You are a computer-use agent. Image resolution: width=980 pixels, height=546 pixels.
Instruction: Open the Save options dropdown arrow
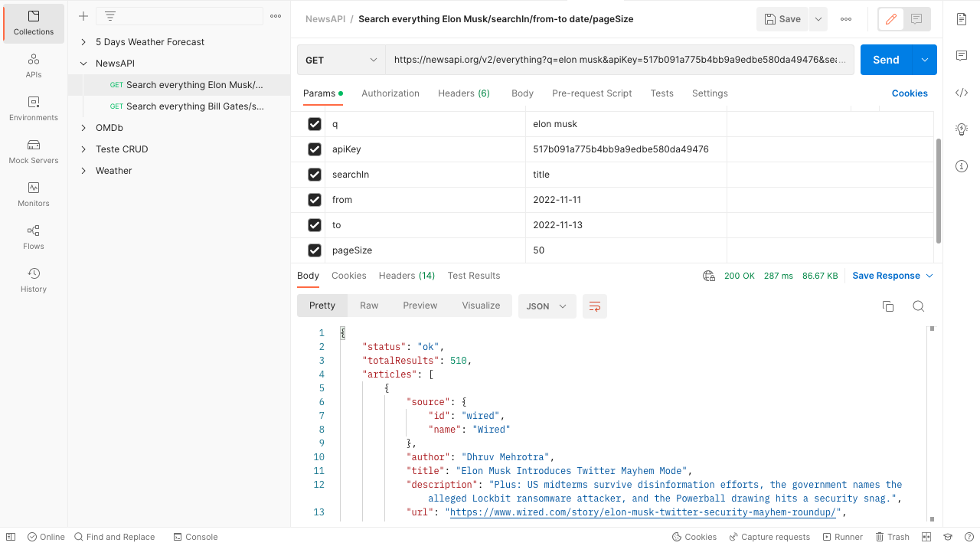click(x=818, y=19)
